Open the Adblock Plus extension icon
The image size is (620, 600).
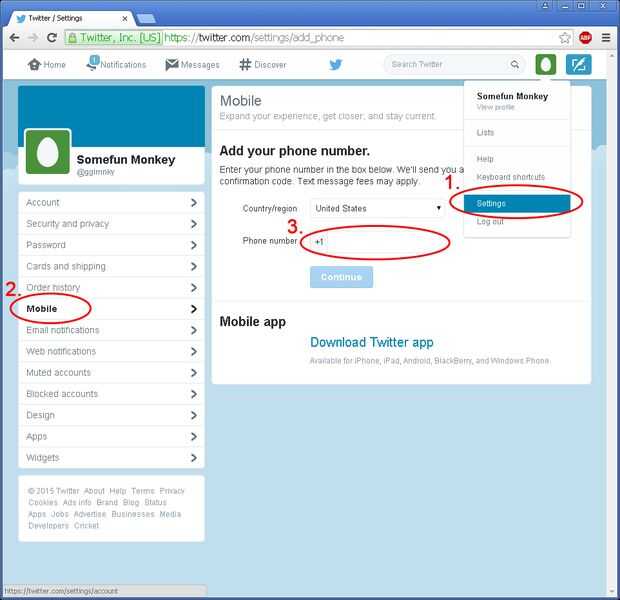585,38
